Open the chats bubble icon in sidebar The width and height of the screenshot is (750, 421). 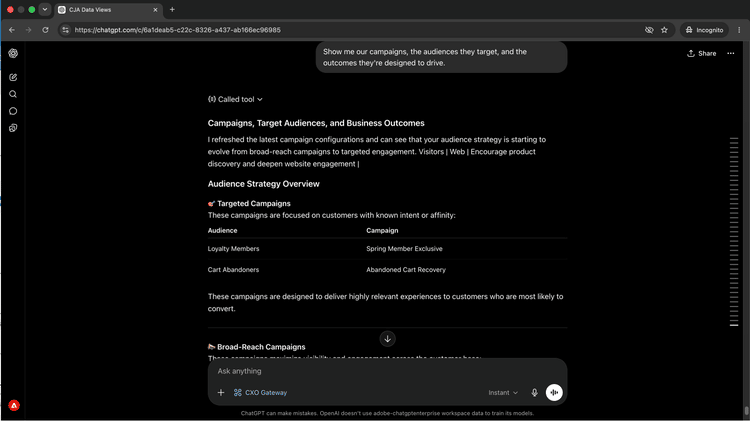pos(13,111)
